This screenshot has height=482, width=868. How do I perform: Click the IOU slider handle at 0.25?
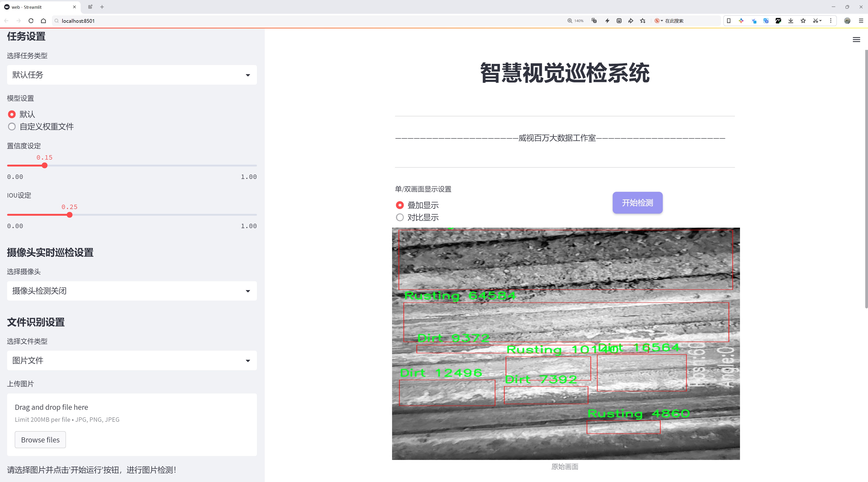tap(69, 215)
